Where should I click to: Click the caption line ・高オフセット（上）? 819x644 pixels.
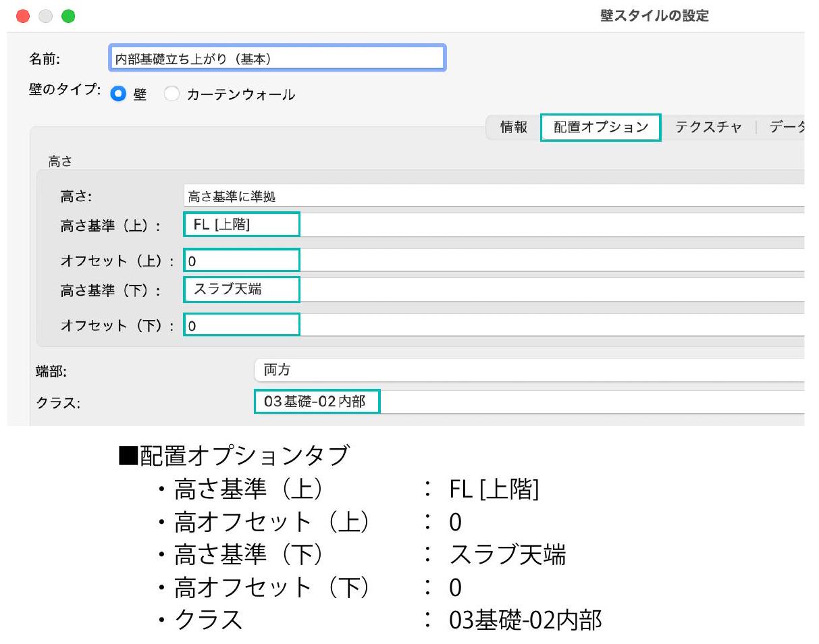[263, 522]
